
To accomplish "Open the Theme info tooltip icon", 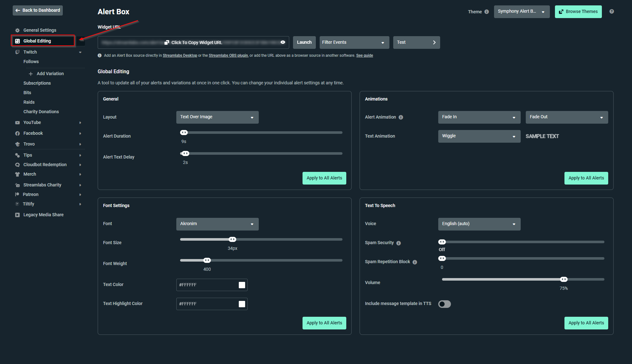I will tap(486, 12).
